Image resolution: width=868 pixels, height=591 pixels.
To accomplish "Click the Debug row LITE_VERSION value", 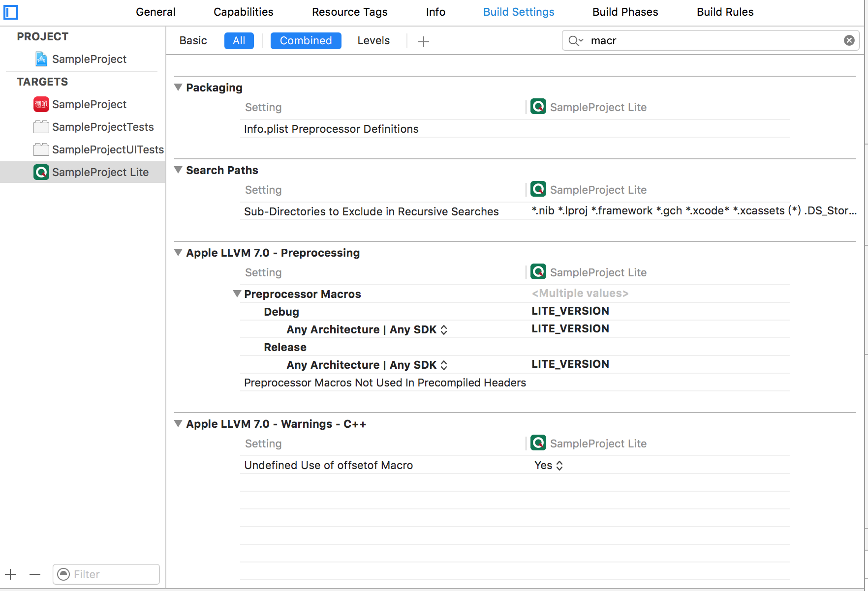I will (x=570, y=311).
